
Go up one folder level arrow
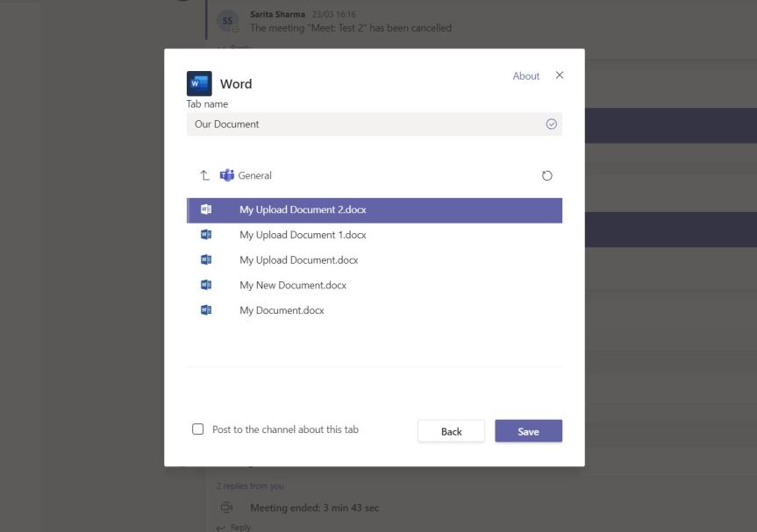[204, 175]
